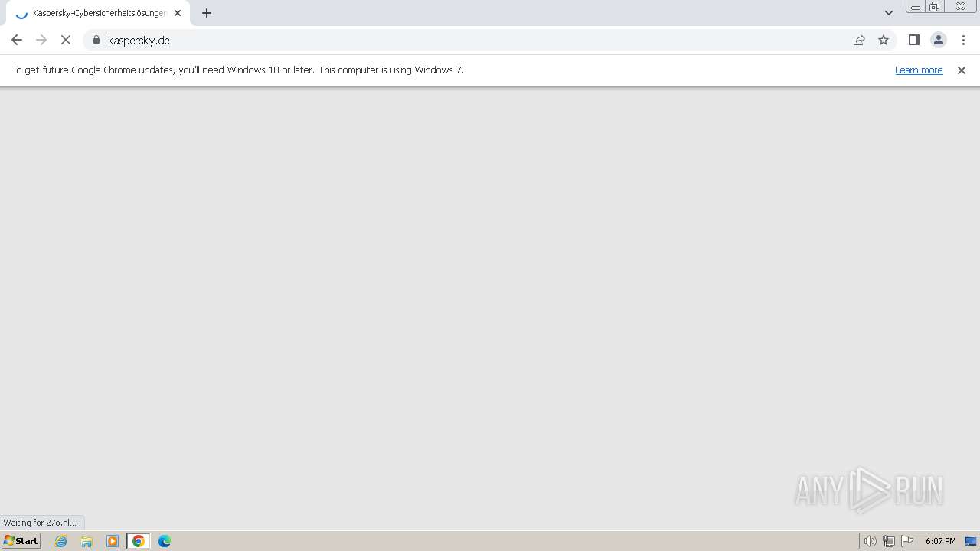The height and width of the screenshot is (551, 980).
Task: Show the clock at 6:07 PM
Action: 940,541
